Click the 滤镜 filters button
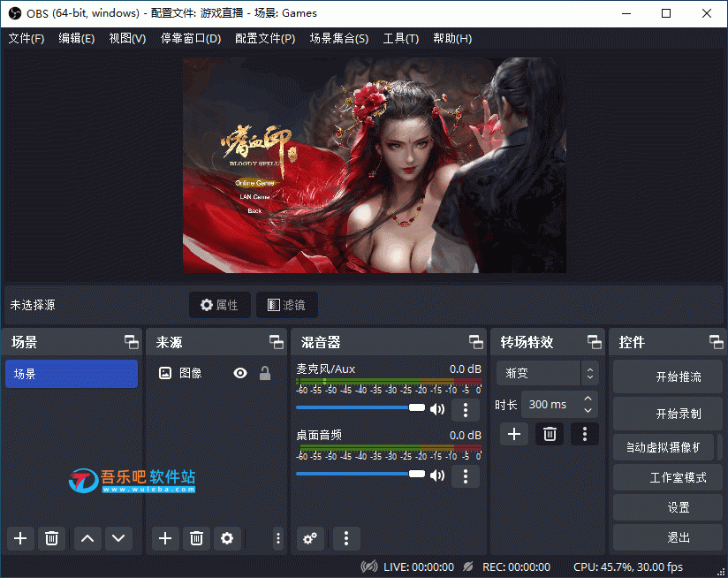The height and width of the screenshot is (578, 728). 287,305
